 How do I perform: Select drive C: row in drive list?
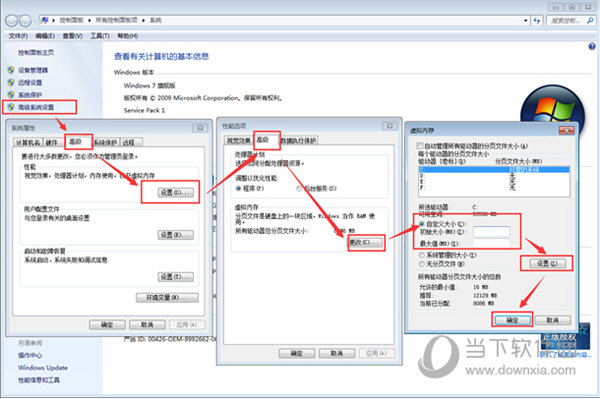click(x=494, y=169)
